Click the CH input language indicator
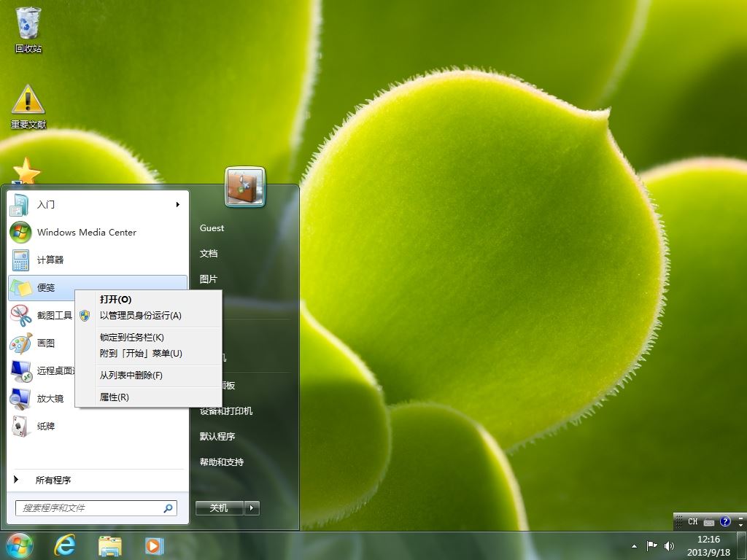 pyautogui.click(x=693, y=521)
